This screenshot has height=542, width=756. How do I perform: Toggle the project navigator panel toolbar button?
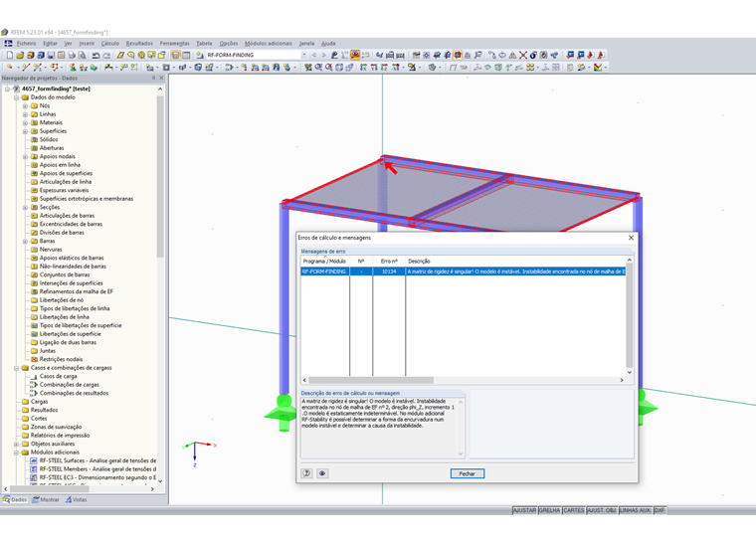click(175, 55)
